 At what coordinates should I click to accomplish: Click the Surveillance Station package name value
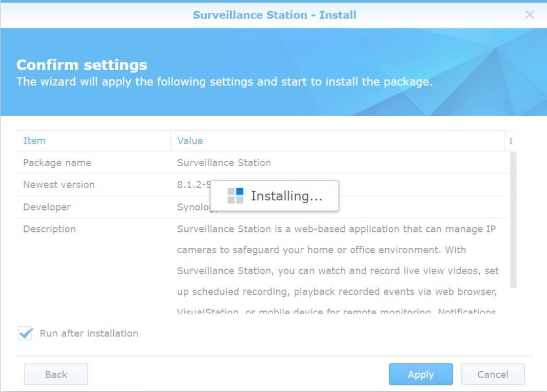coord(224,163)
